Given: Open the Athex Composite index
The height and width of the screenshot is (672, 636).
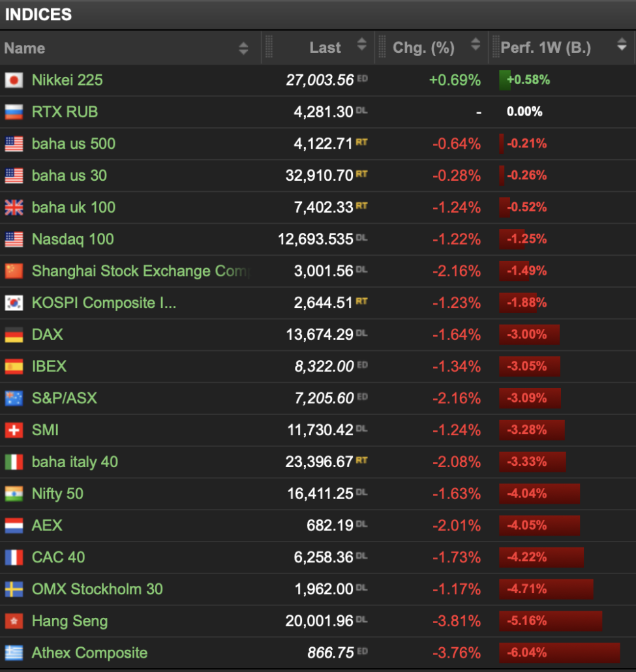Looking at the screenshot, I should point(89,652).
